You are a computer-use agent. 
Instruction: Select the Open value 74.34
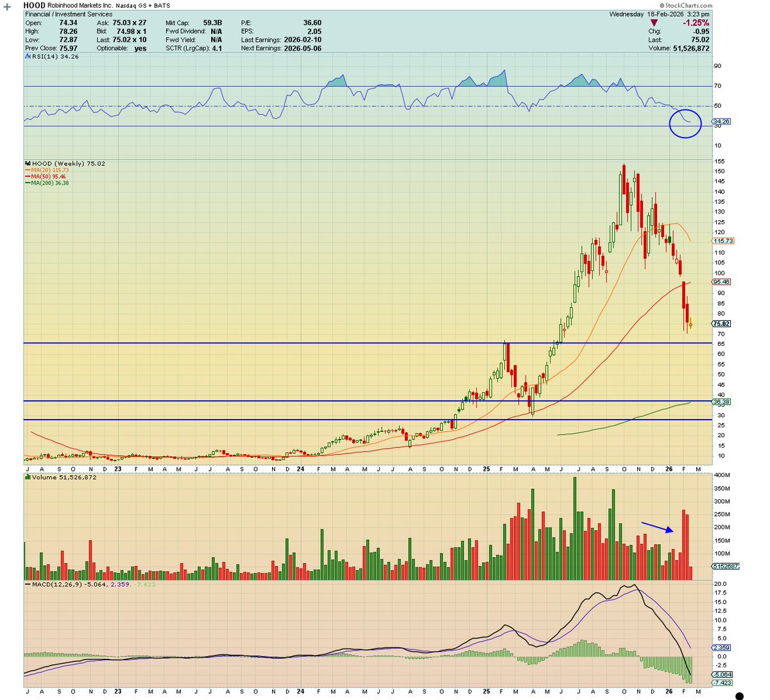[x=68, y=22]
